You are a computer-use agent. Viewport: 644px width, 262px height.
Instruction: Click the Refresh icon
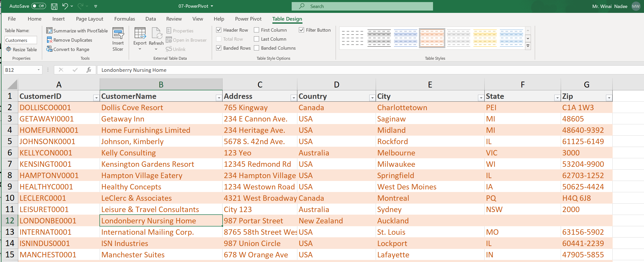point(157,33)
